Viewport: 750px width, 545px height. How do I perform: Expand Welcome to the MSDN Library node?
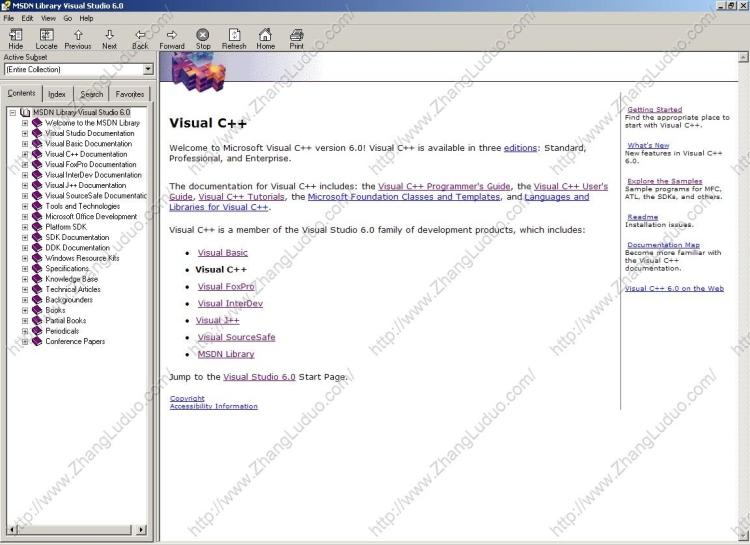coord(25,123)
